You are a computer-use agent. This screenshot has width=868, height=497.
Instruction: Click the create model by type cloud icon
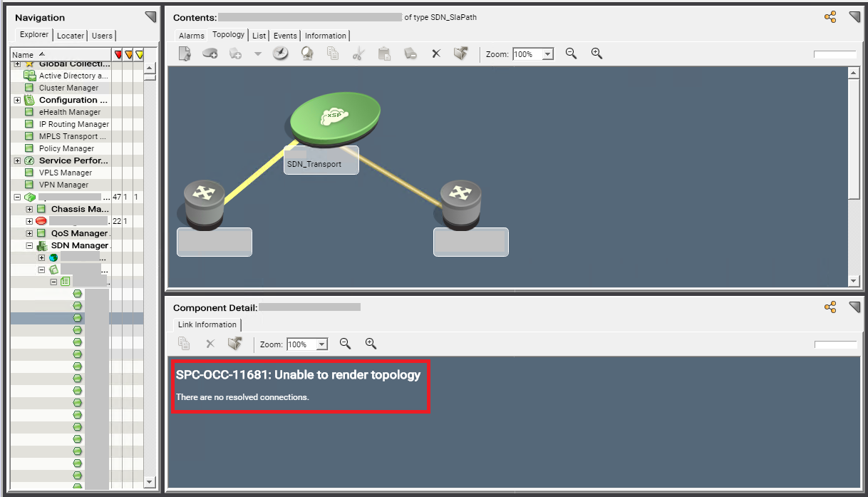click(210, 53)
